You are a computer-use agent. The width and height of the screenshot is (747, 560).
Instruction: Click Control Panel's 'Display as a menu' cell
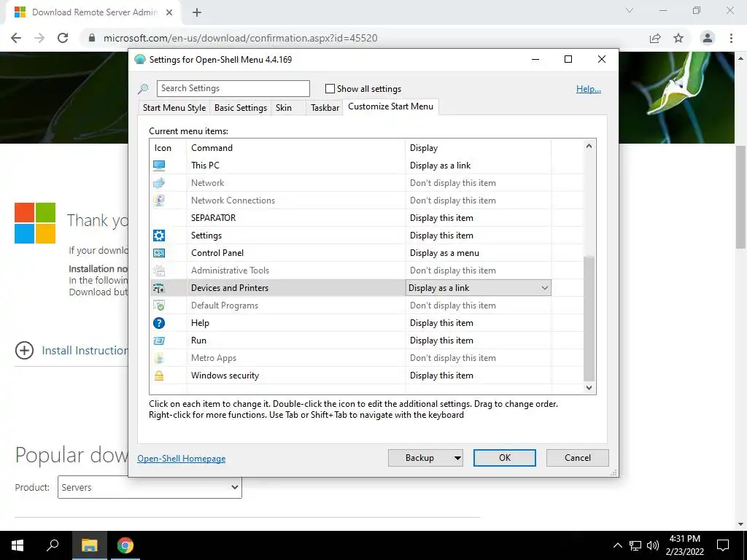pyautogui.click(x=479, y=253)
